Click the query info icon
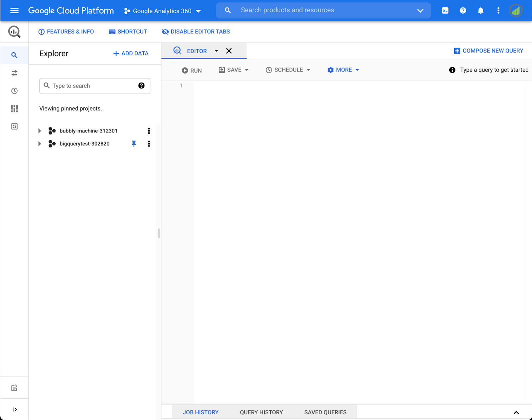 pyautogui.click(x=452, y=70)
